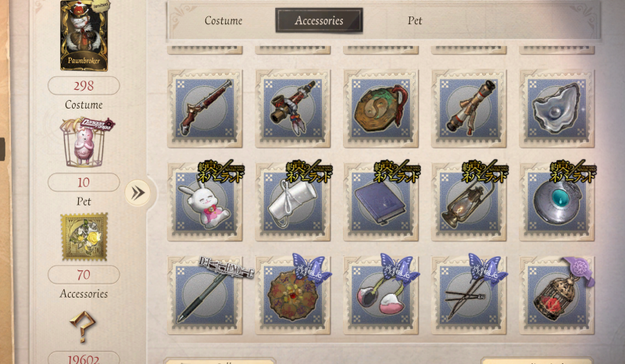Click the Accessories tab
The width and height of the screenshot is (625, 364).
[319, 20]
